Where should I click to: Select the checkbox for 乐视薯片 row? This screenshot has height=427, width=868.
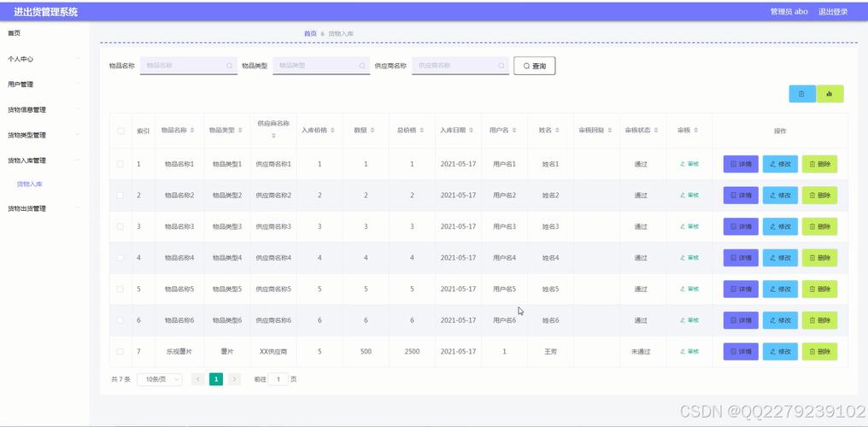coord(120,351)
